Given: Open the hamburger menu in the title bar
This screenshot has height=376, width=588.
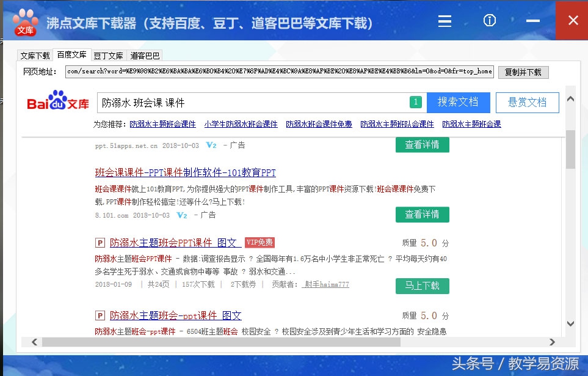Looking at the screenshot, I should point(445,21).
